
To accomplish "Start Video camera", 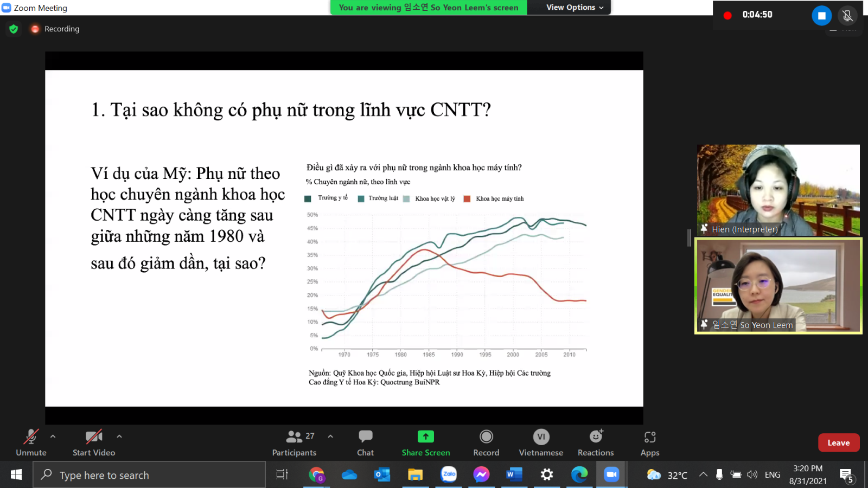I will pyautogui.click(x=94, y=442).
